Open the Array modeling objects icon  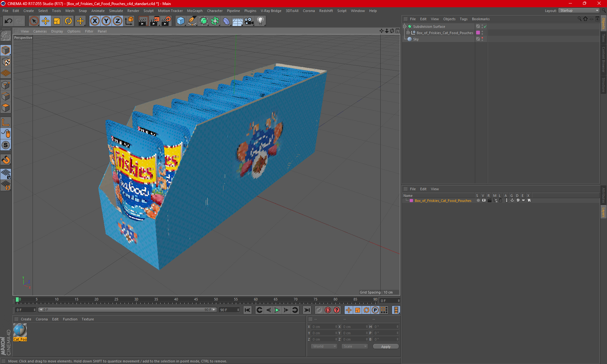(x=215, y=21)
